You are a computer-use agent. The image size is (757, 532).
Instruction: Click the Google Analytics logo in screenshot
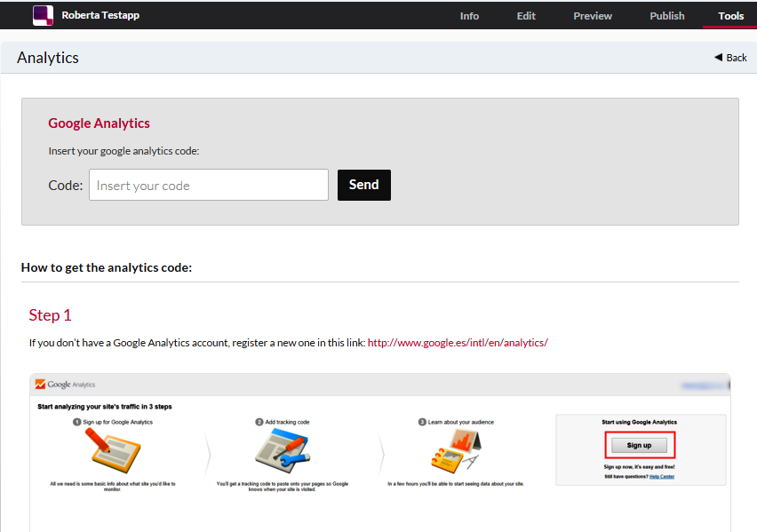pos(65,385)
